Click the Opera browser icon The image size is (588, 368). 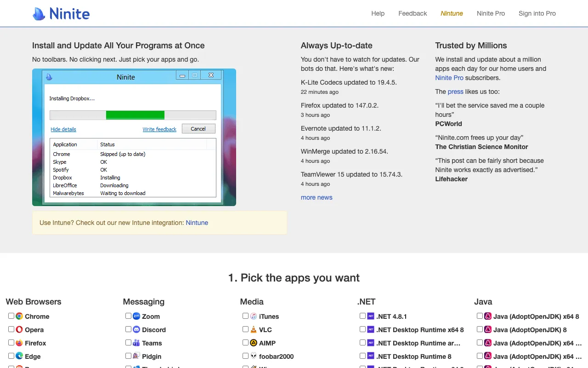coord(19,330)
